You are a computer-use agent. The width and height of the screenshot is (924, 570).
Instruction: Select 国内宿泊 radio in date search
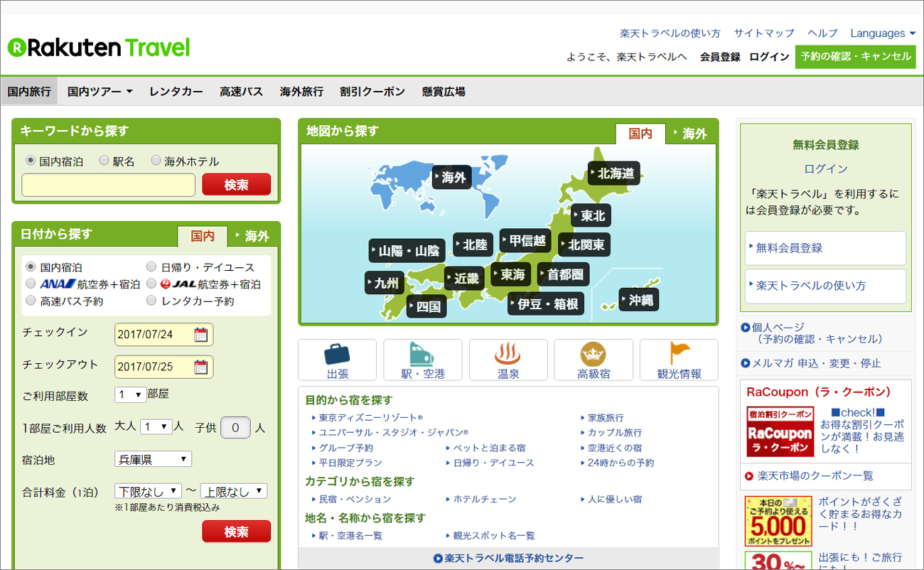pos(31,267)
